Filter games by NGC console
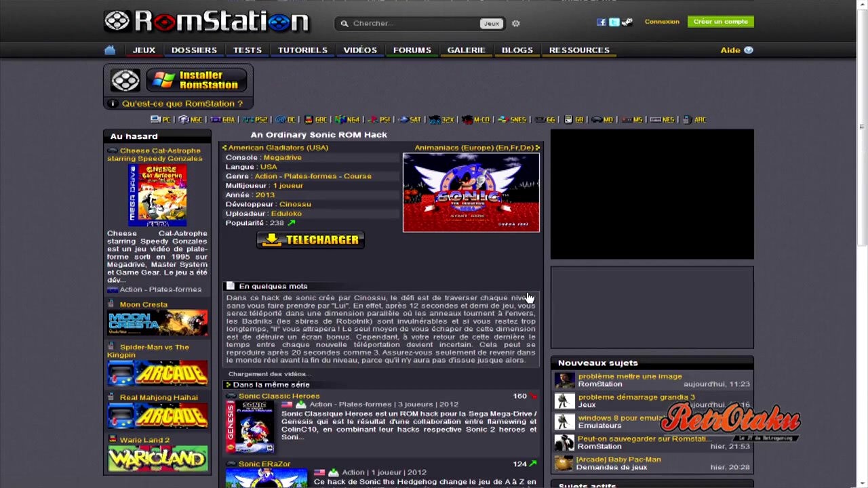Screen dimensions: 868x488 (191, 119)
